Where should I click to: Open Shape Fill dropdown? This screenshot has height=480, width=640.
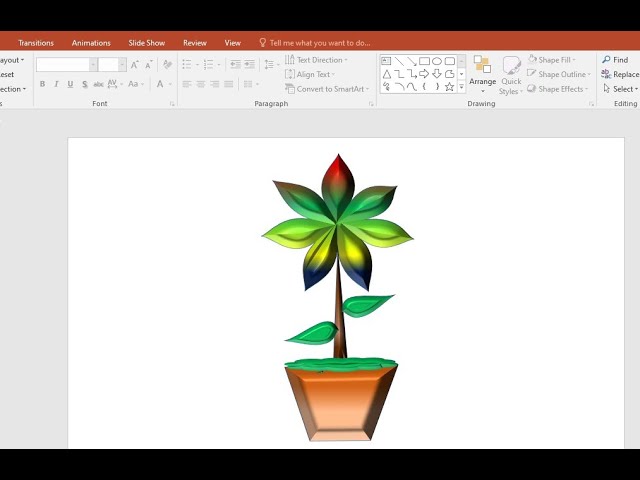(x=552, y=60)
